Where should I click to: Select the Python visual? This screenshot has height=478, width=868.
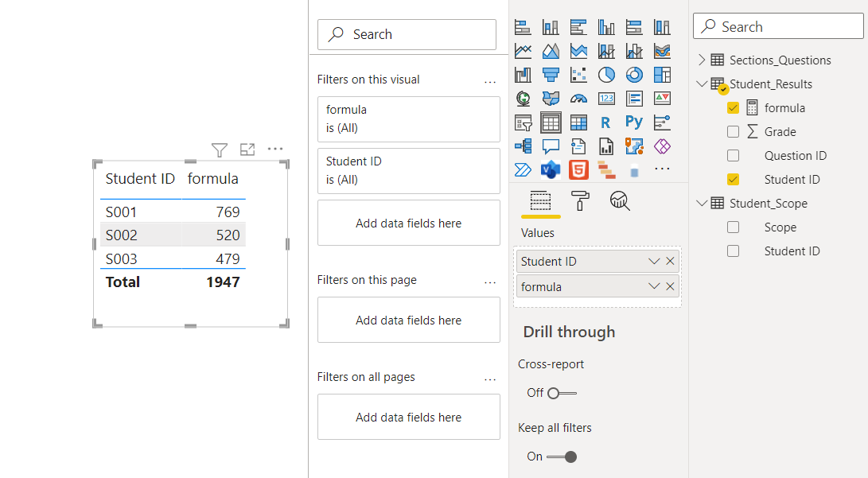click(634, 122)
